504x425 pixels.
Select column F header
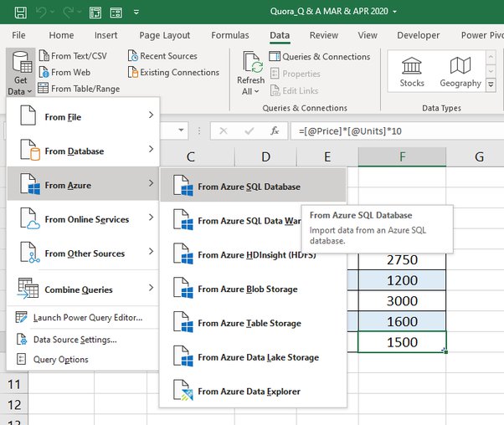click(x=402, y=156)
